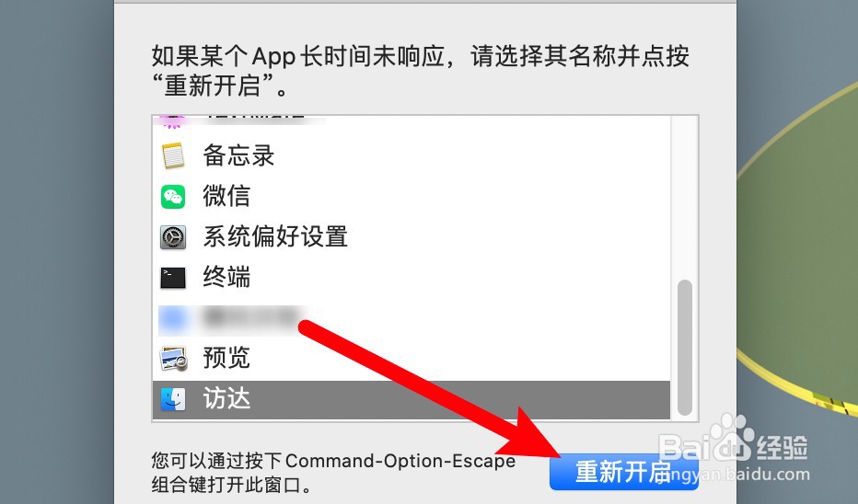The image size is (858, 504).
Task: Select the 备忘录 row label
Action: coord(238,155)
